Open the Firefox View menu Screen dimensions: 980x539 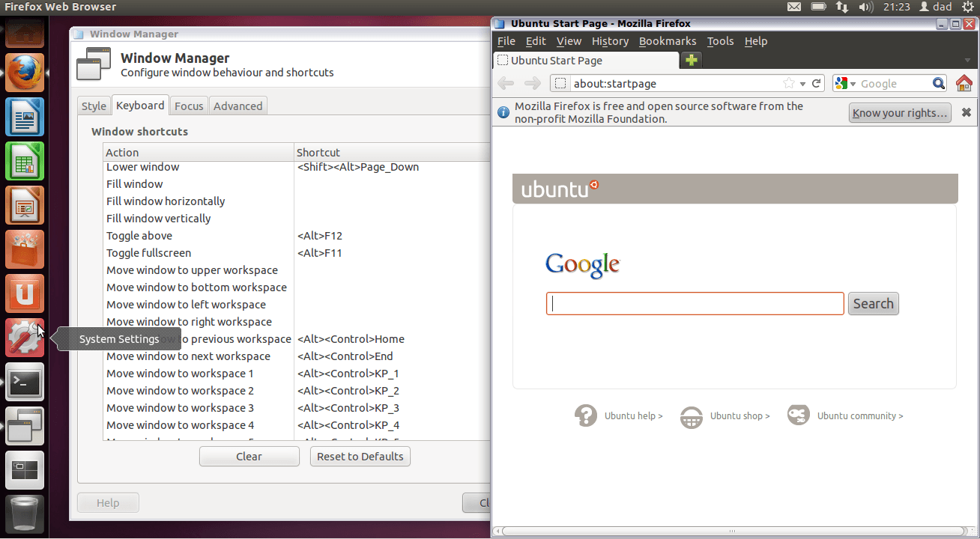pyautogui.click(x=569, y=41)
